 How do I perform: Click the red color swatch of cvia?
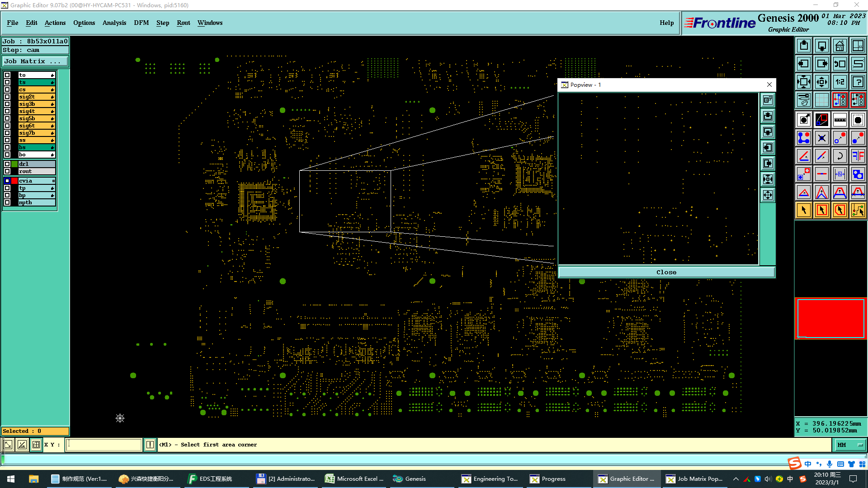[14, 181]
